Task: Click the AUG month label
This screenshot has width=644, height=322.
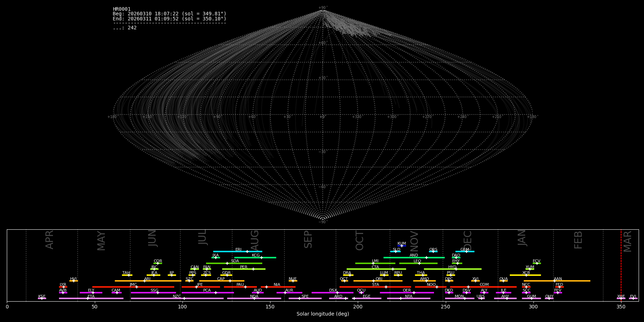Action: 254,241
